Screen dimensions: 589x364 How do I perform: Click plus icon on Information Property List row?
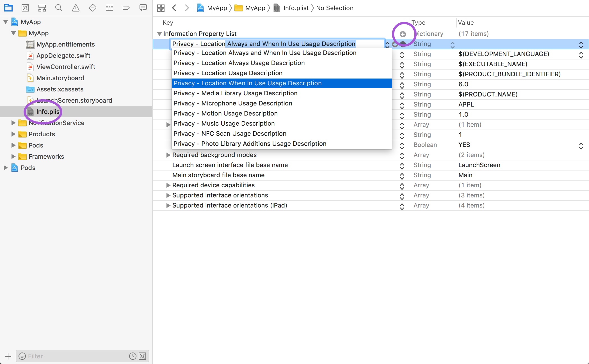pos(403,34)
